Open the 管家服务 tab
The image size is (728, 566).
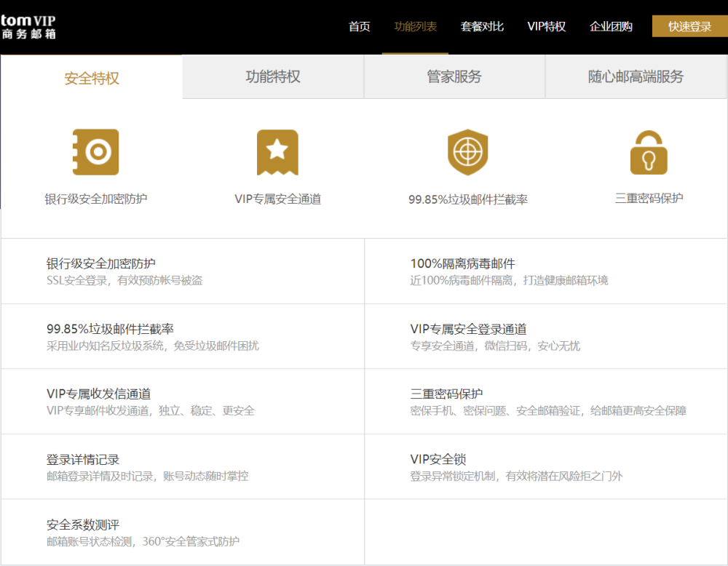tap(454, 76)
